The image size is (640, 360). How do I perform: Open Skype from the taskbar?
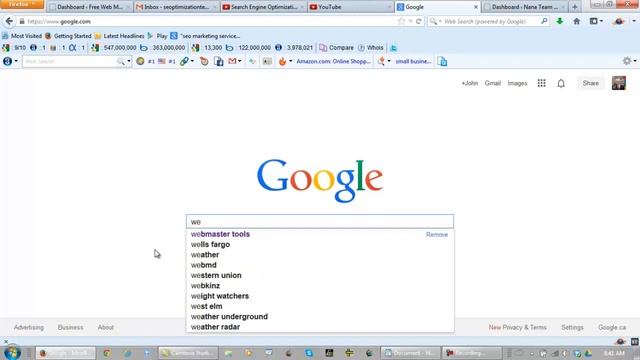tap(309, 353)
